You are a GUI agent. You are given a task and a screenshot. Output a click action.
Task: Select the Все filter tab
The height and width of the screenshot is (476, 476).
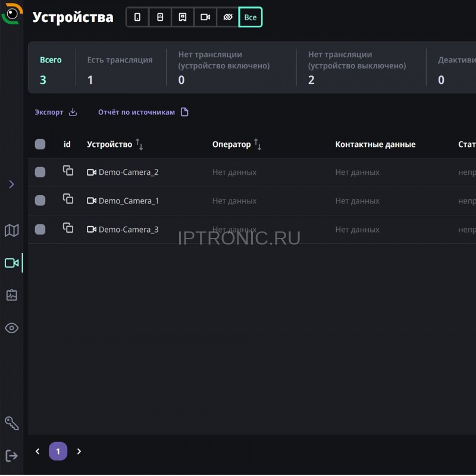tap(250, 17)
